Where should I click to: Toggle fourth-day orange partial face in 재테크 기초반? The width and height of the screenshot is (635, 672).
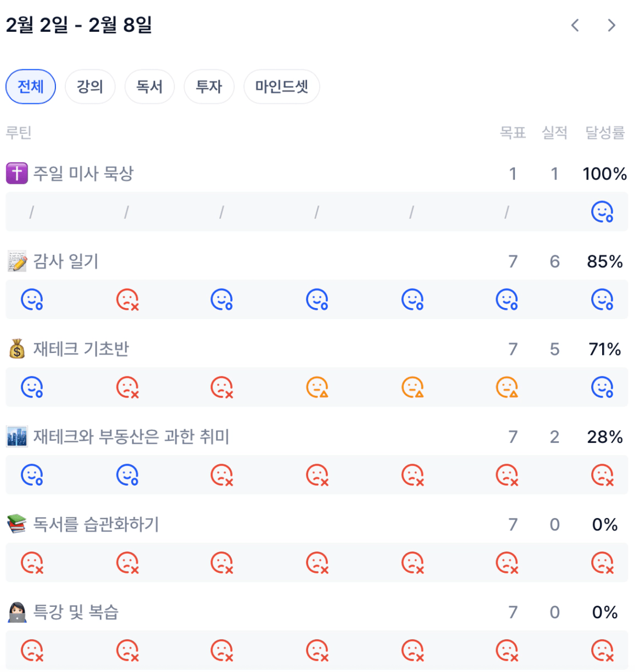pyautogui.click(x=317, y=388)
